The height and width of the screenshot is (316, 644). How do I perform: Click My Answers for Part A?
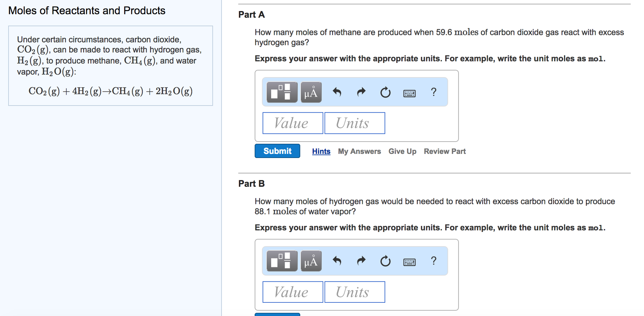click(359, 151)
